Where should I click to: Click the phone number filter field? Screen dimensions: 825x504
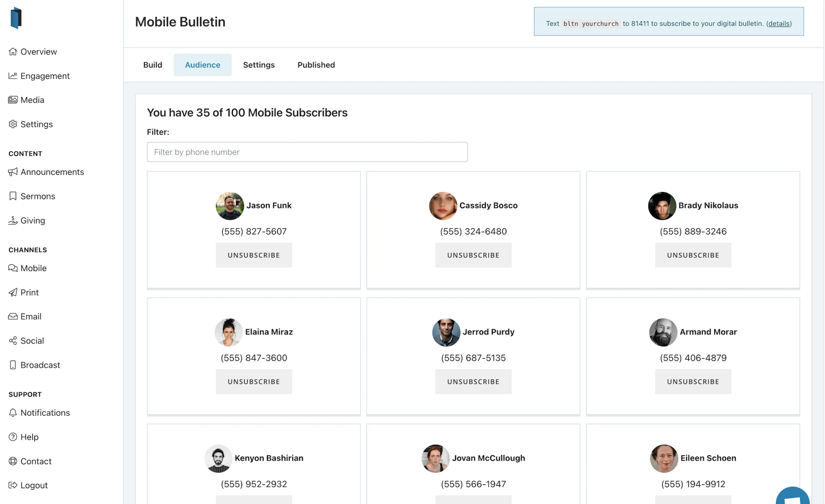point(307,152)
